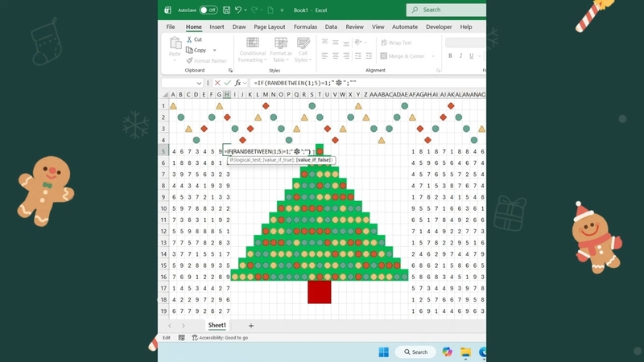The image size is (644, 362).
Task: Open Customize Quick Access Toolbar dropdown
Action: coord(282,10)
